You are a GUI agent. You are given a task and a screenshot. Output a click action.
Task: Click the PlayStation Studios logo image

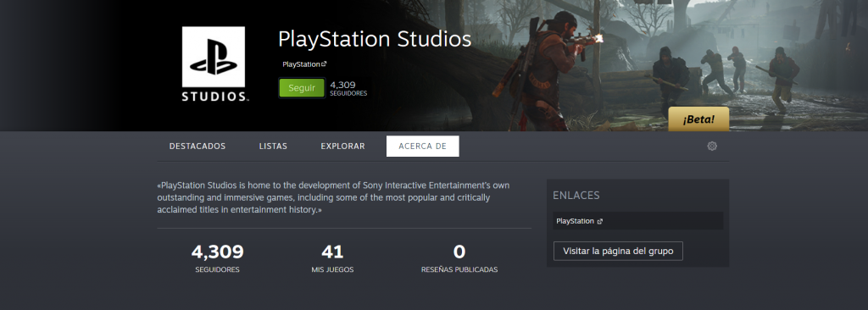click(214, 64)
